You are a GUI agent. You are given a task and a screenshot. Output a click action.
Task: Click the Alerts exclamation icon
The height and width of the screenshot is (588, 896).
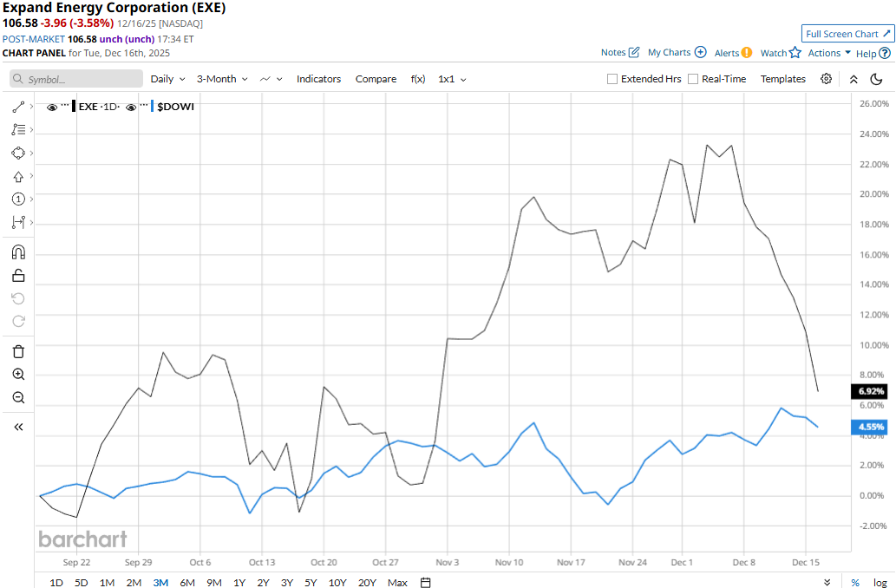[x=747, y=53]
